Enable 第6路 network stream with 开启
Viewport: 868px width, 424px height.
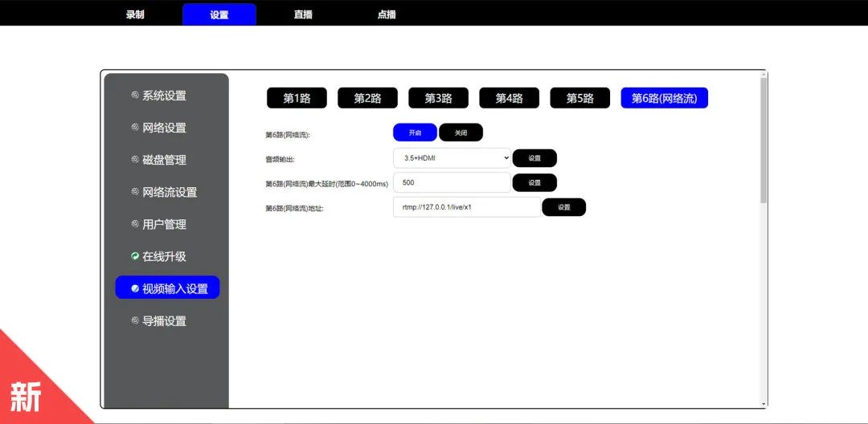point(416,132)
